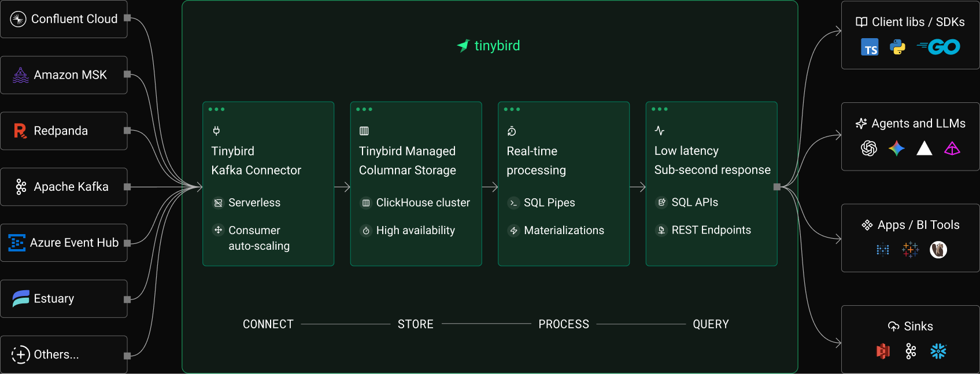Viewport: 980px width, 374px height.
Task: Click the Estuary logo icon
Action: [21, 299]
